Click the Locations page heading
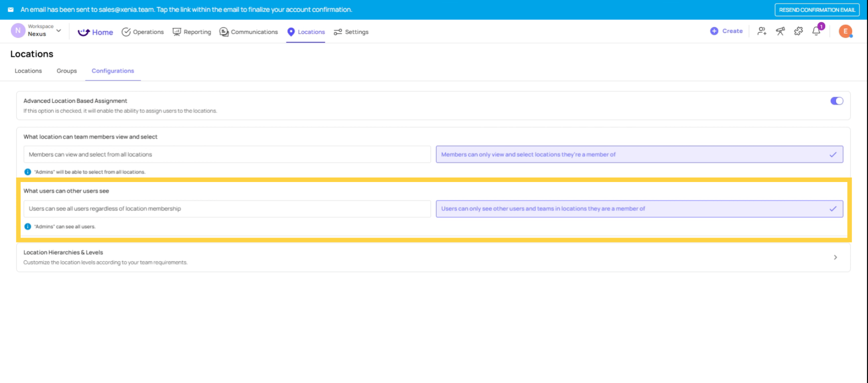868x383 pixels. pos(32,54)
